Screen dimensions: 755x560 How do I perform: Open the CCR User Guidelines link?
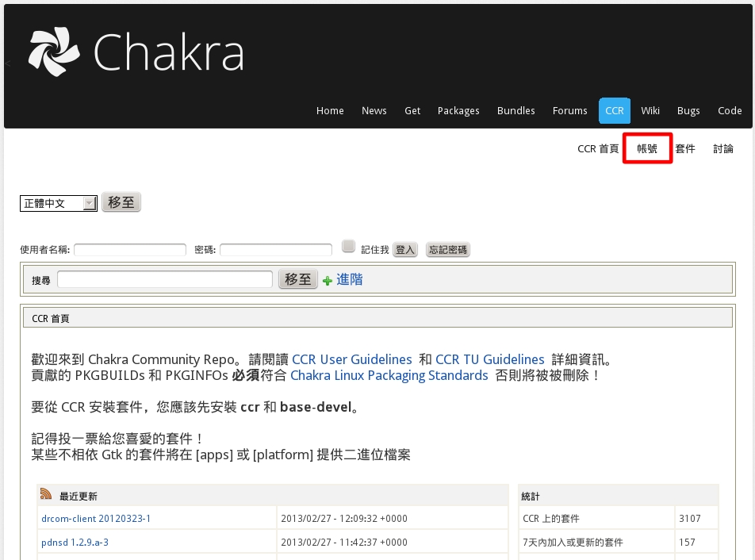(352, 359)
